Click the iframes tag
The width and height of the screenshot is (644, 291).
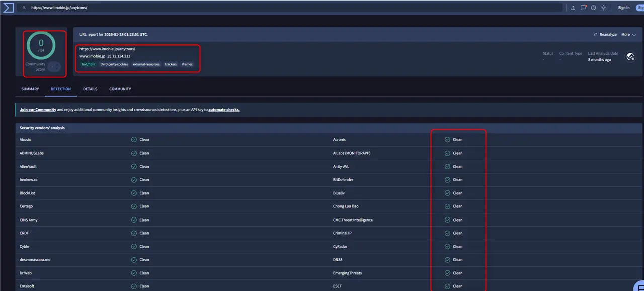pyautogui.click(x=187, y=64)
